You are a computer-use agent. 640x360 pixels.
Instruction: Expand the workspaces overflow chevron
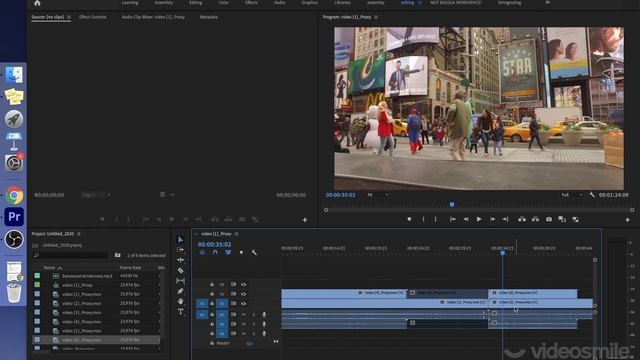click(548, 3)
